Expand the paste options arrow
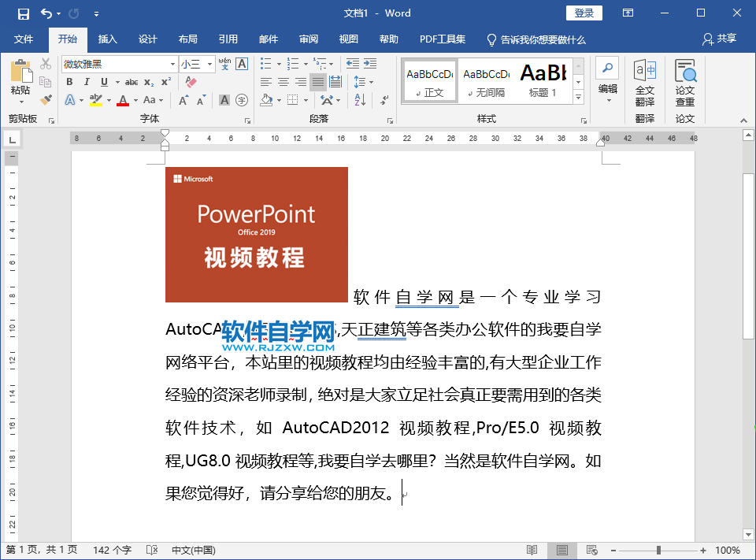Image resolution: width=756 pixels, height=560 pixels. click(x=20, y=102)
